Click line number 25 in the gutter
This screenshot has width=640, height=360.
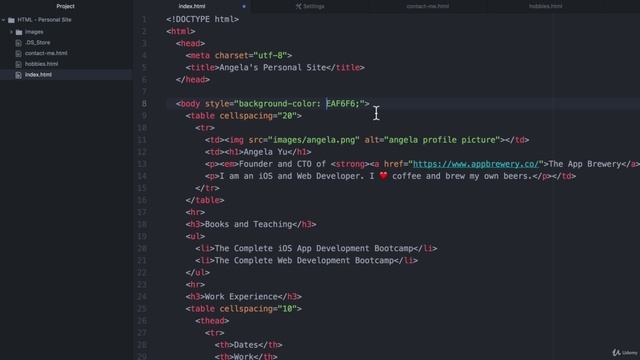[142, 309]
